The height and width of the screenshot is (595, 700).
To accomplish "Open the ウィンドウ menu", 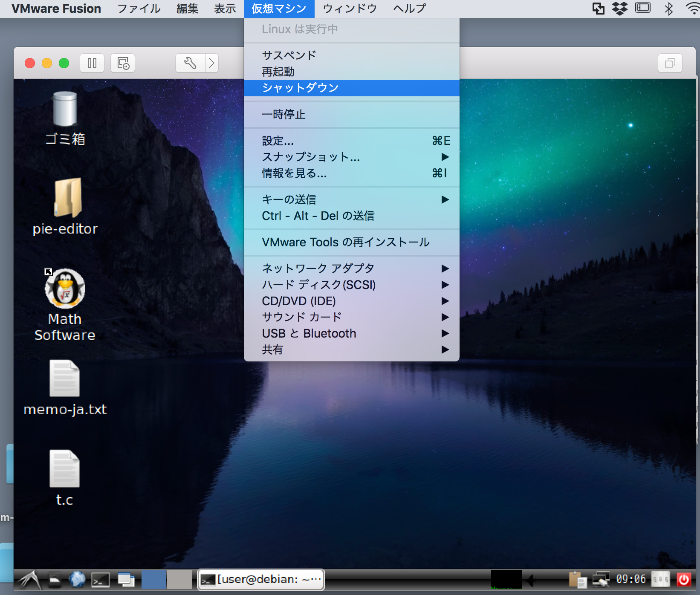I will (350, 9).
